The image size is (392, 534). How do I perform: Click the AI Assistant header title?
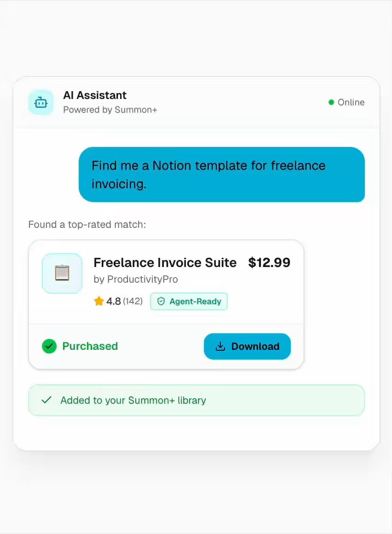(95, 95)
